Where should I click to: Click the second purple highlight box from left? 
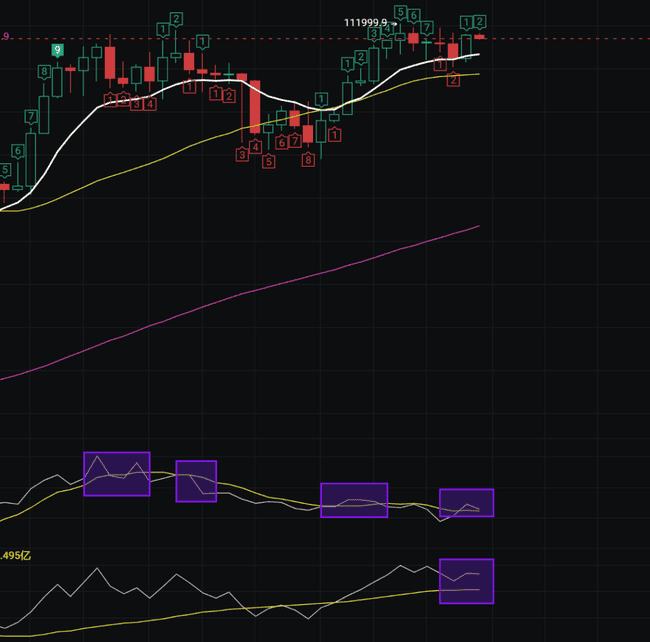[196, 481]
